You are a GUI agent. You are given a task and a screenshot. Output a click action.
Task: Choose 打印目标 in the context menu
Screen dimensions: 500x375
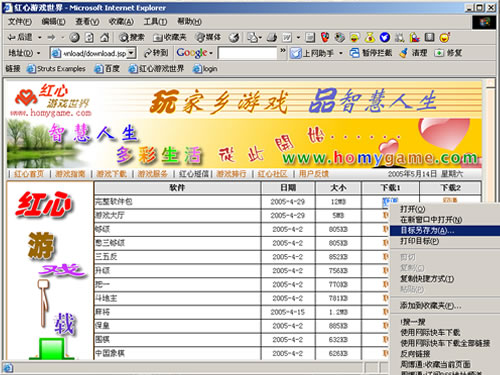(445, 241)
